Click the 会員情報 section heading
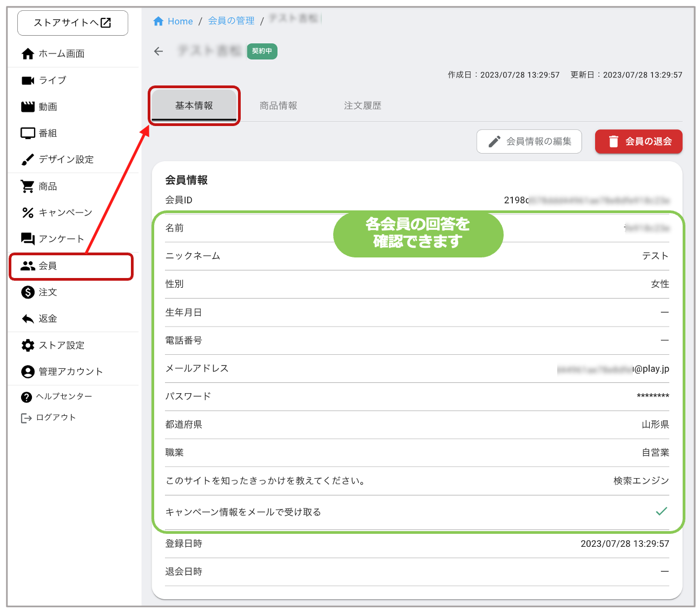 (x=187, y=180)
